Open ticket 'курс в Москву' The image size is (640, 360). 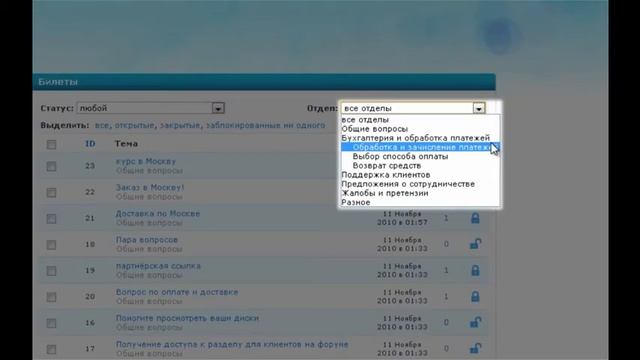[x=146, y=161]
